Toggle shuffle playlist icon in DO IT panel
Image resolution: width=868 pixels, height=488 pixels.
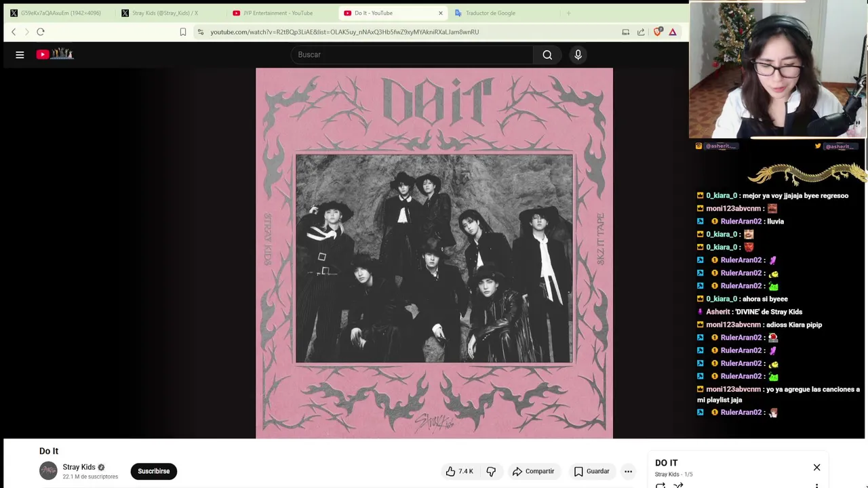coord(678,485)
